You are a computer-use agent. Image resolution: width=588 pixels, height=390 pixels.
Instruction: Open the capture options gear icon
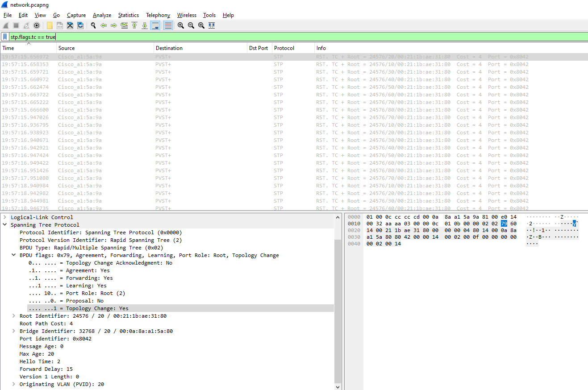click(37, 25)
